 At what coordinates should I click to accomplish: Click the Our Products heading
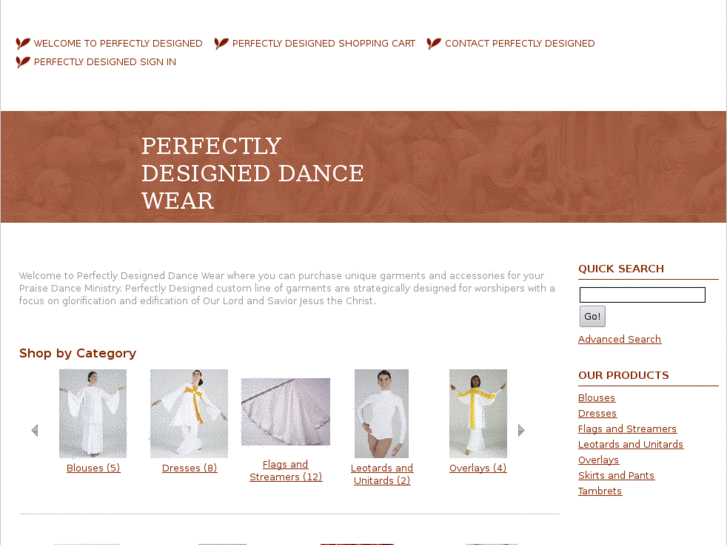coord(624,375)
